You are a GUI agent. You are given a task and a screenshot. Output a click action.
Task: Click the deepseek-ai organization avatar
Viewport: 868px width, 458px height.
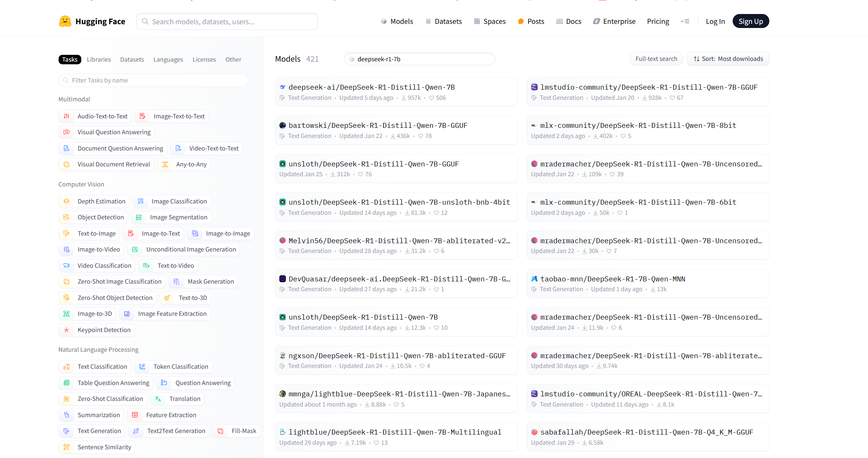point(282,87)
